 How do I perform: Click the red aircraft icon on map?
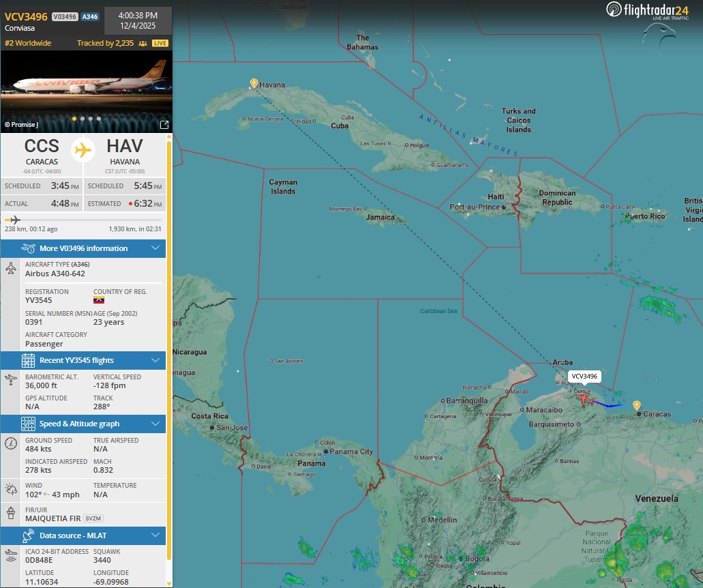tap(584, 398)
